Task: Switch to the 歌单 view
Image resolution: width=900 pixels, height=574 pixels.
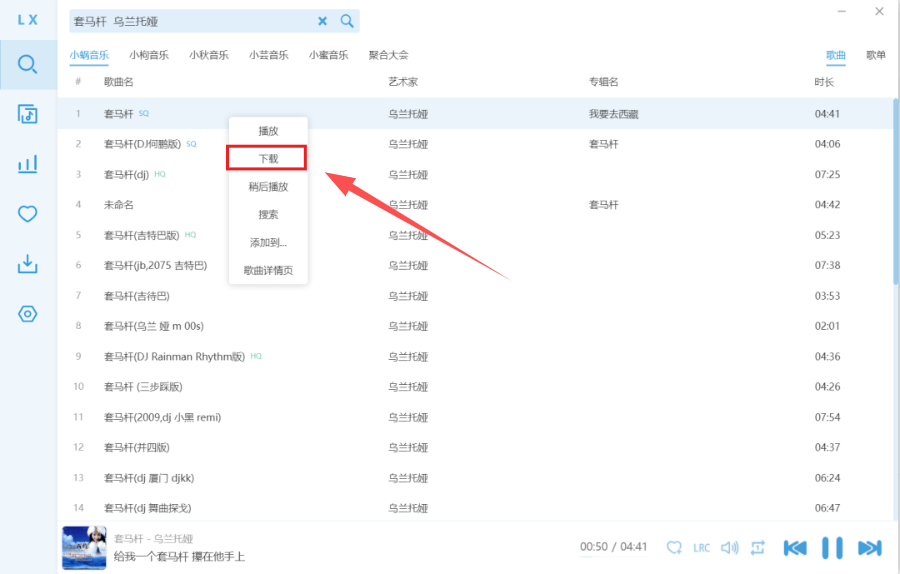Action: 875,55
